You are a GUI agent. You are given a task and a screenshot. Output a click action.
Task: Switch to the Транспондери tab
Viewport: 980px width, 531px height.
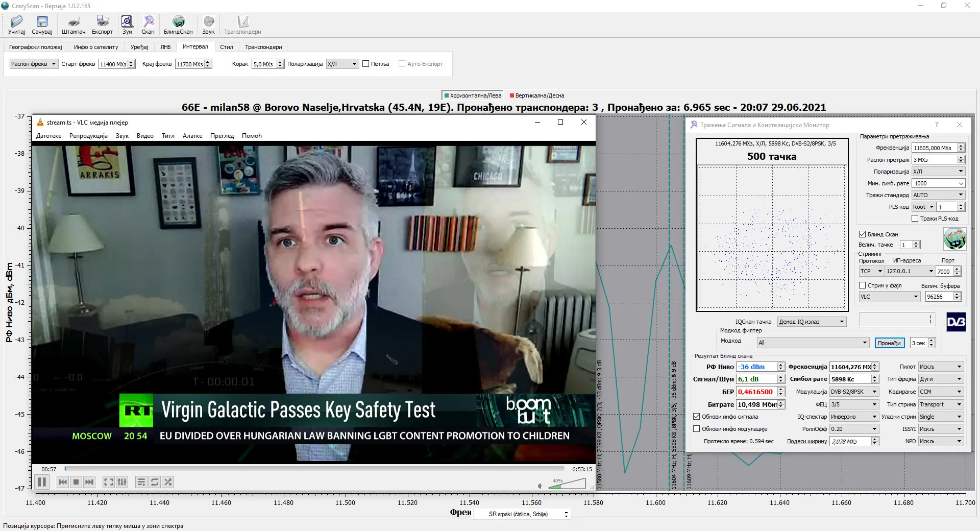(x=263, y=47)
